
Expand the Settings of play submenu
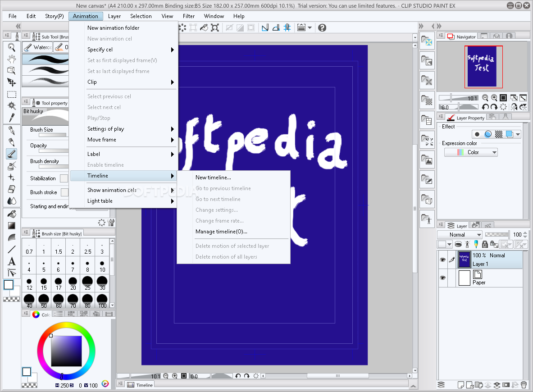pos(124,129)
